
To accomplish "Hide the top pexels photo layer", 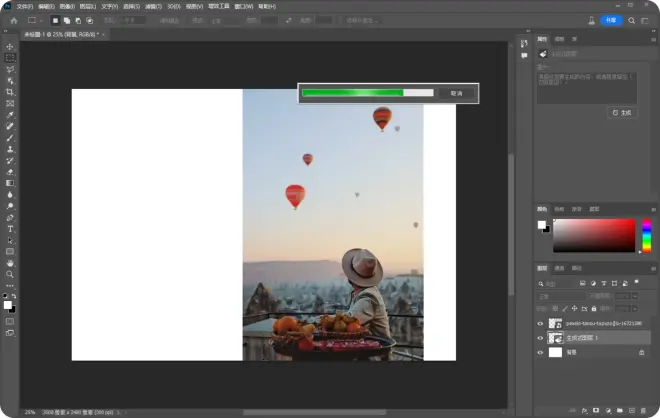I will 540,324.
